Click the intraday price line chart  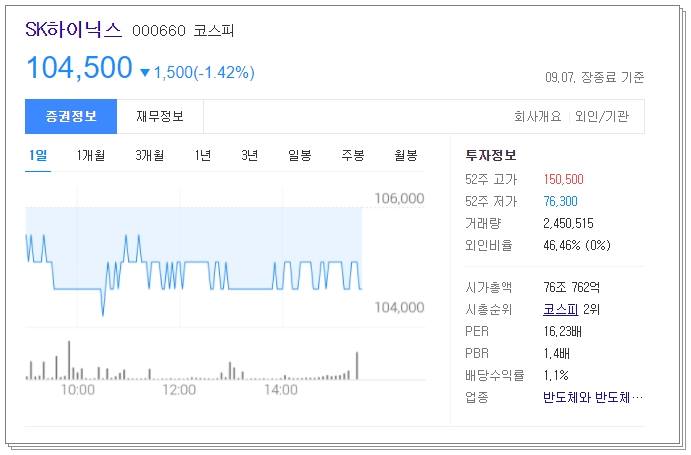194,262
